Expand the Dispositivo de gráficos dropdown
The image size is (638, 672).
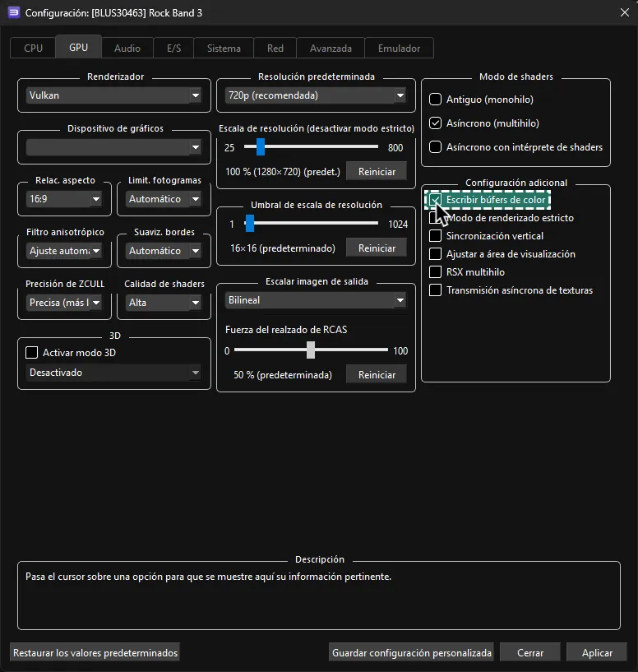pyautogui.click(x=114, y=147)
